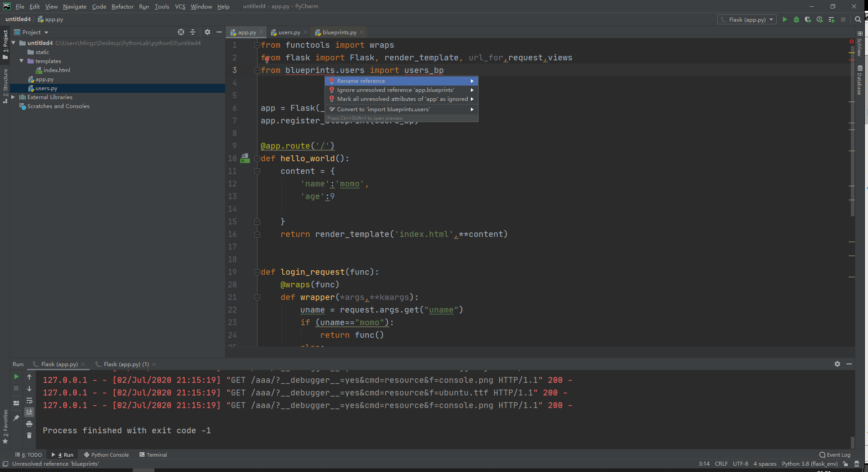This screenshot has width=868, height=472.
Task: Open the VCS menu
Action: click(x=180, y=6)
